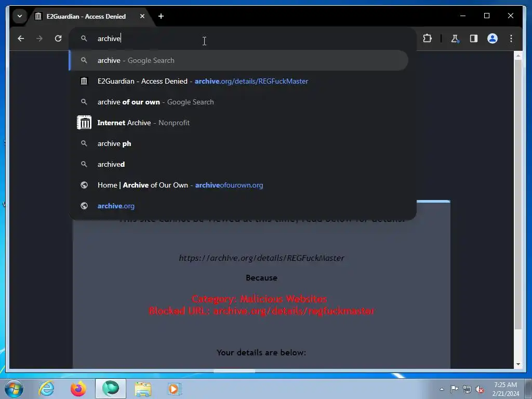Select 'archive - Google Search' suggestion

pos(238,60)
